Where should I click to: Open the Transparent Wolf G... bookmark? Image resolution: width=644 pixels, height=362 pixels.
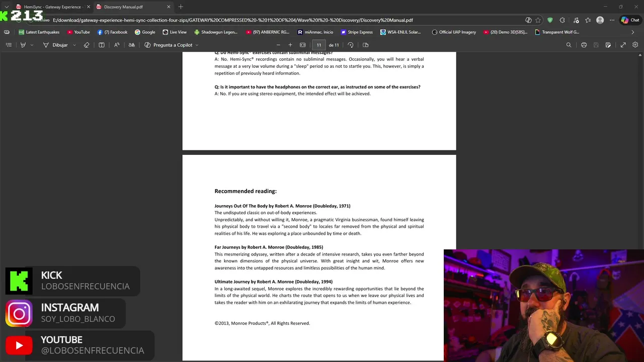(x=557, y=32)
